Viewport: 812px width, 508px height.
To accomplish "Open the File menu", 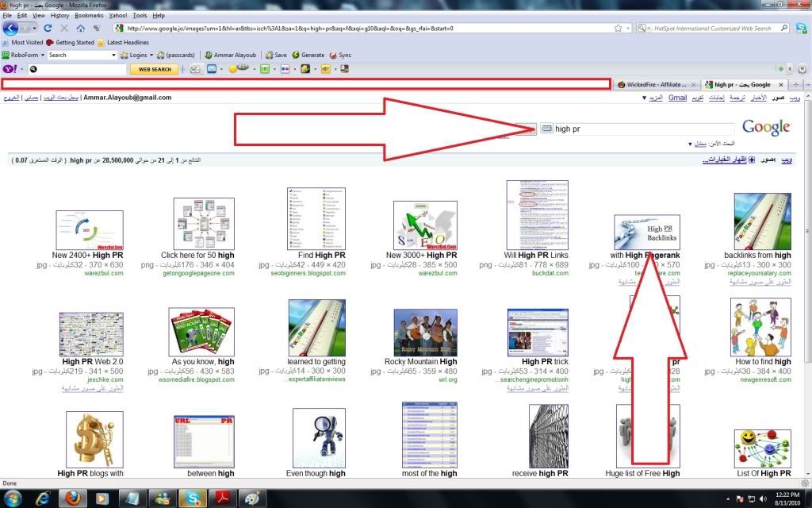I will pyautogui.click(x=6, y=16).
